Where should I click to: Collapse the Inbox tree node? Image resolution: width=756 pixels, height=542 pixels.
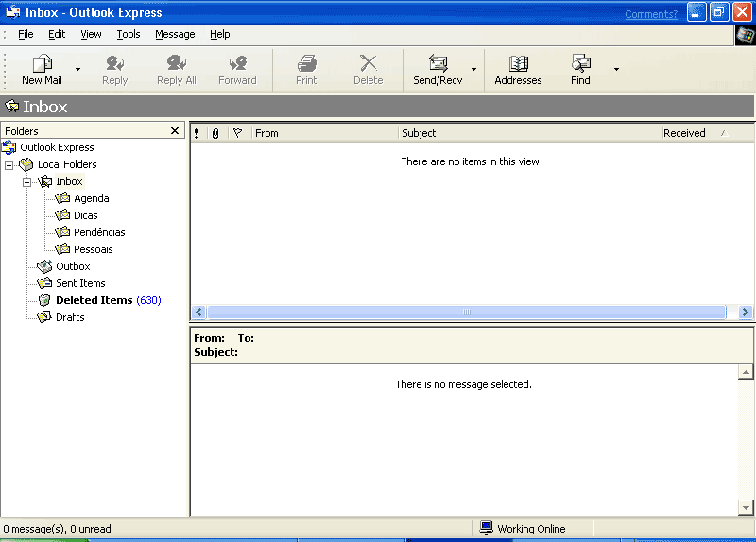(x=27, y=181)
